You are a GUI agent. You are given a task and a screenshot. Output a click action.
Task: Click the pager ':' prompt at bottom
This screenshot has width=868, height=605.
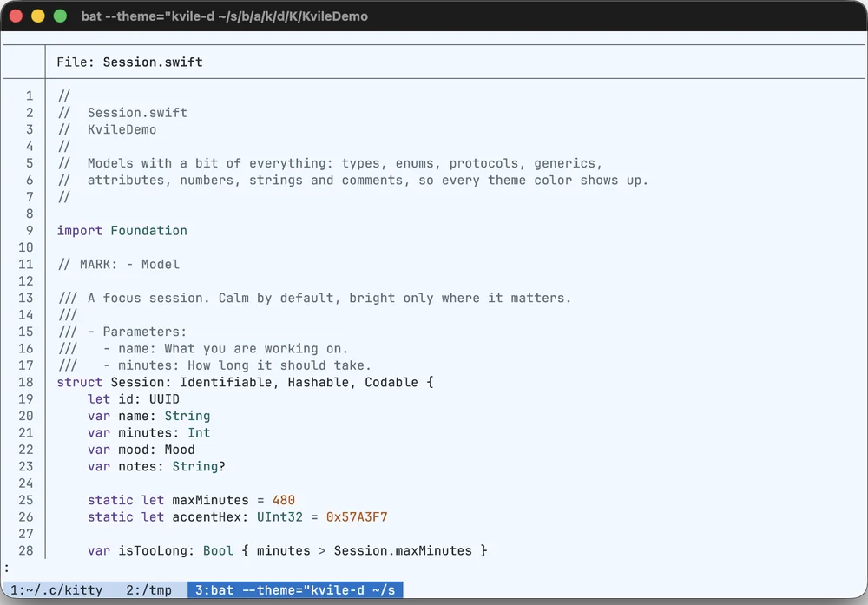click(x=7, y=568)
